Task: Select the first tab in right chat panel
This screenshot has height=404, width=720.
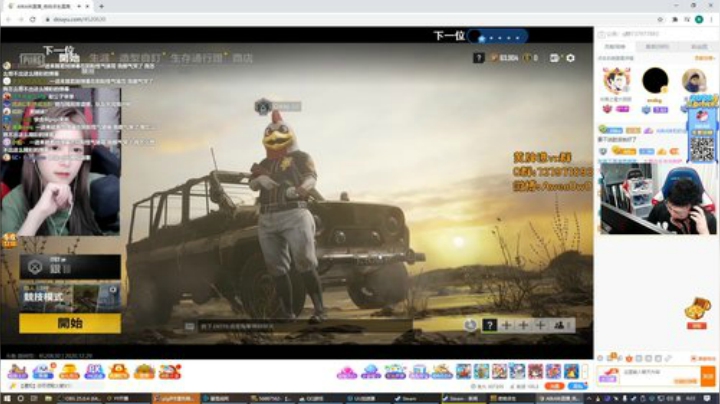Action: [615, 47]
